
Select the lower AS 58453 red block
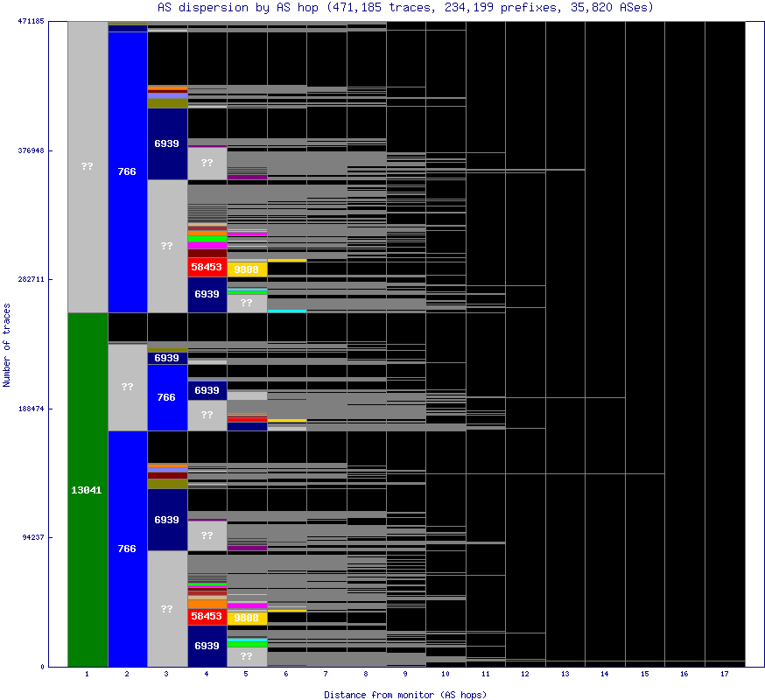coord(208,617)
